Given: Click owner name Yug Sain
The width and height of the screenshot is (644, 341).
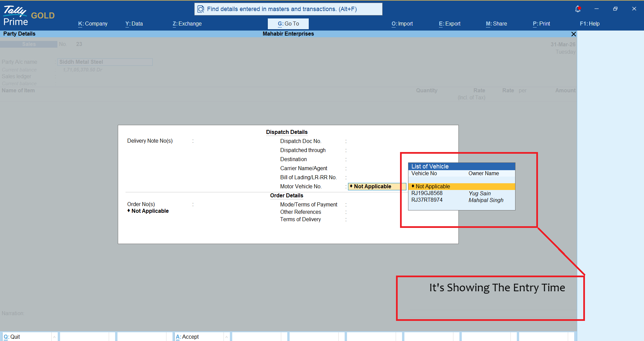Looking at the screenshot, I should click(x=480, y=194).
